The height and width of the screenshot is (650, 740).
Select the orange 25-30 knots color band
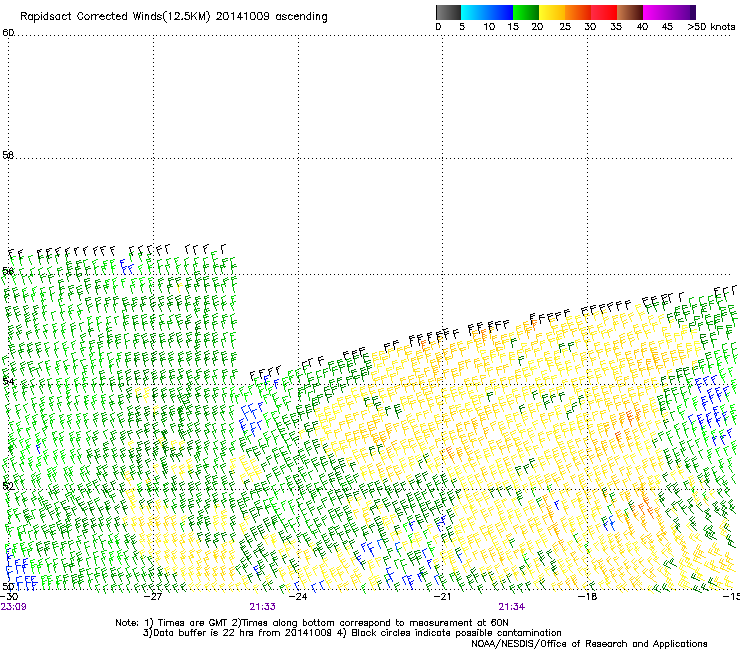(578, 12)
